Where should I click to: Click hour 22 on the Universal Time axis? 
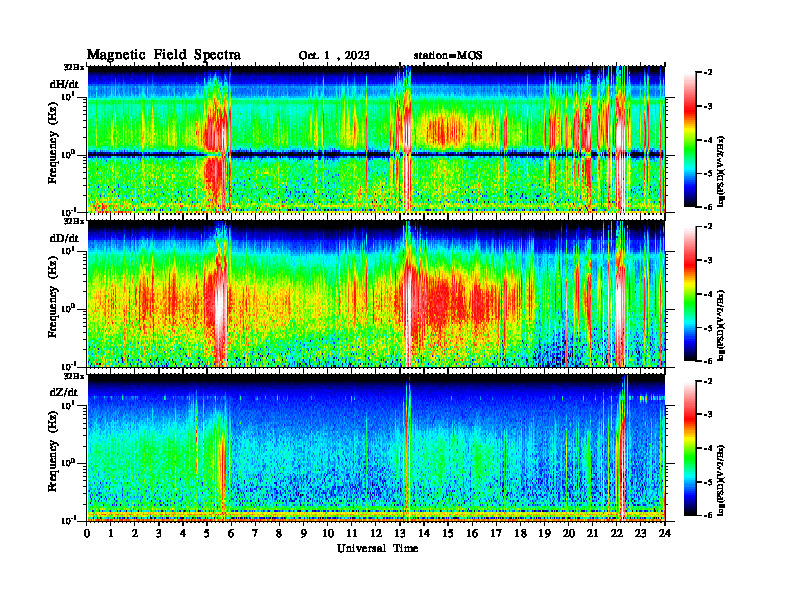click(617, 534)
